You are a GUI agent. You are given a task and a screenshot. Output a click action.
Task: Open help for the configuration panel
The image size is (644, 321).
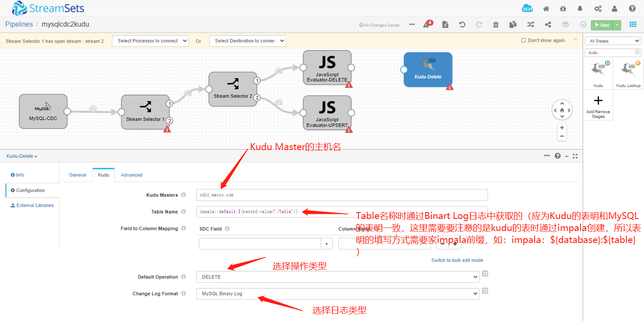(x=557, y=156)
